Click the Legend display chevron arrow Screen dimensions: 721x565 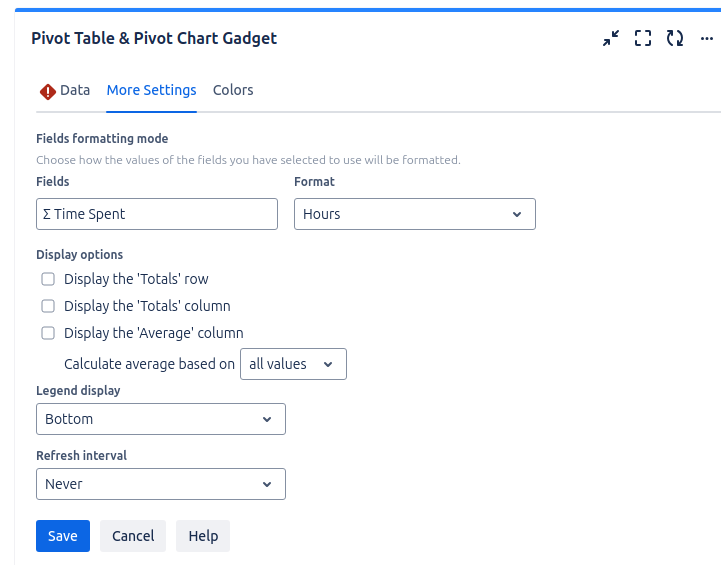pos(267,419)
